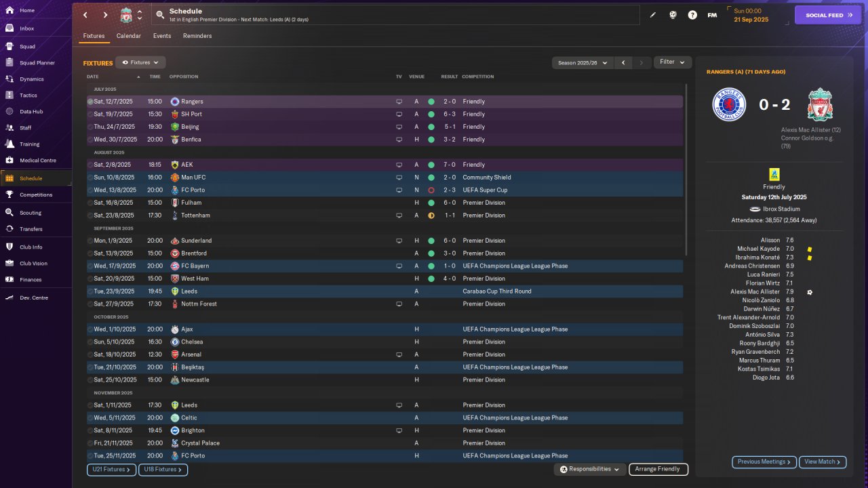This screenshot has width=868, height=488.
Task: Click the Ibrox Stadium link
Action: point(781,209)
